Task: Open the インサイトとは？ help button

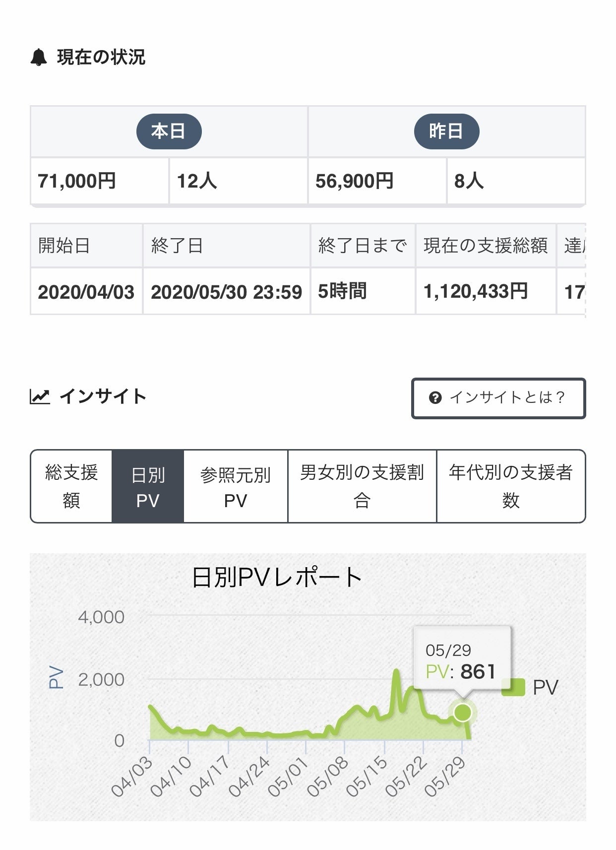Action: pyautogui.click(x=498, y=398)
